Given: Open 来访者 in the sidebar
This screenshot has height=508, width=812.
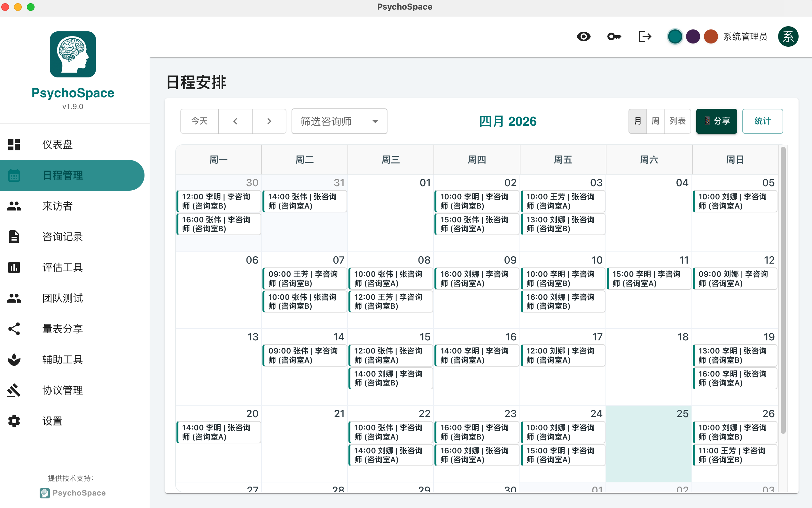Looking at the screenshot, I should coord(58,206).
